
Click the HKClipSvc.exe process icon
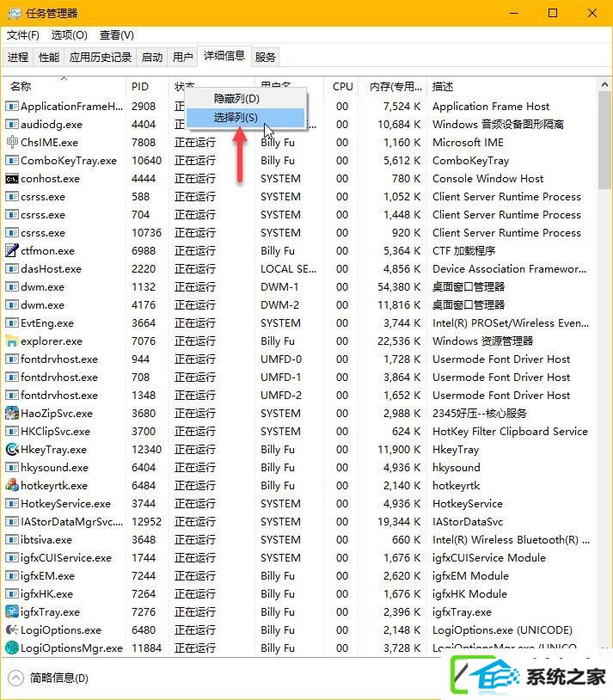tap(12, 431)
